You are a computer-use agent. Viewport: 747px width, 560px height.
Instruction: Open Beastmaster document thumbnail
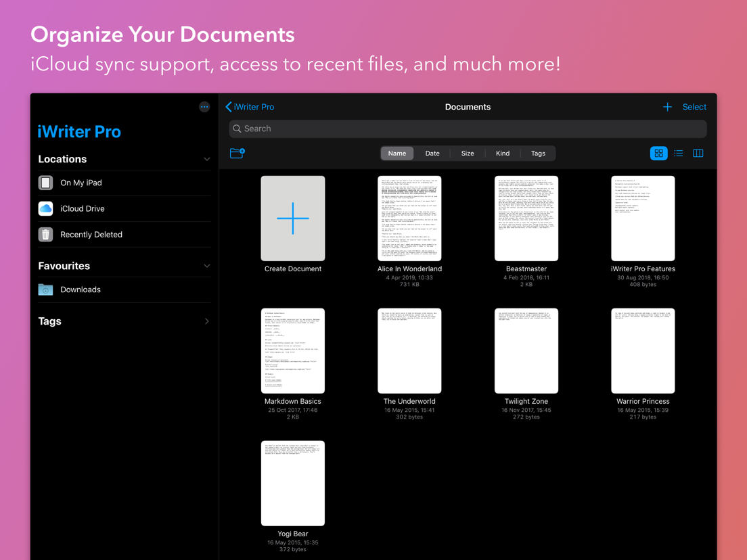526,218
